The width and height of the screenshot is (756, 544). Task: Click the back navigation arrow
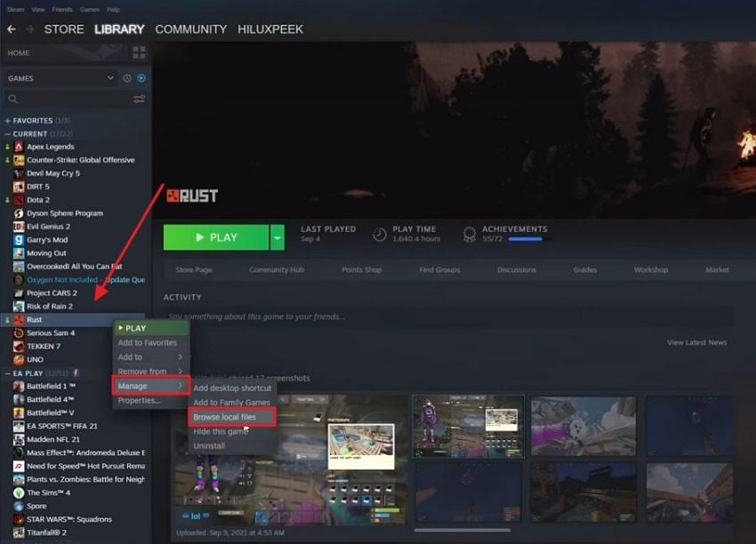click(12, 29)
